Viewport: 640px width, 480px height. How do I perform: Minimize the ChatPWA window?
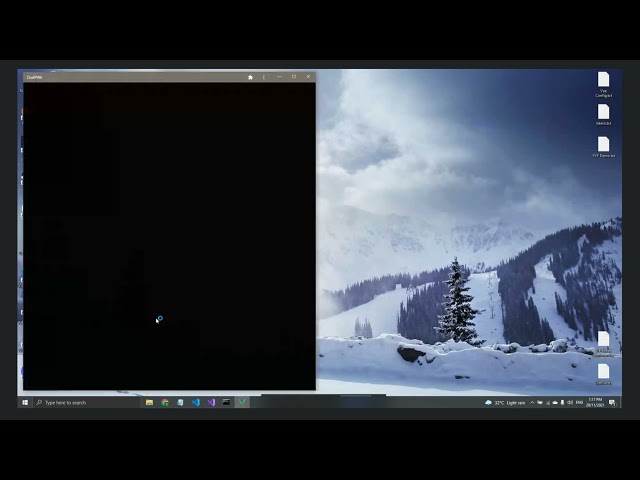pyautogui.click(x=280, y=77)
